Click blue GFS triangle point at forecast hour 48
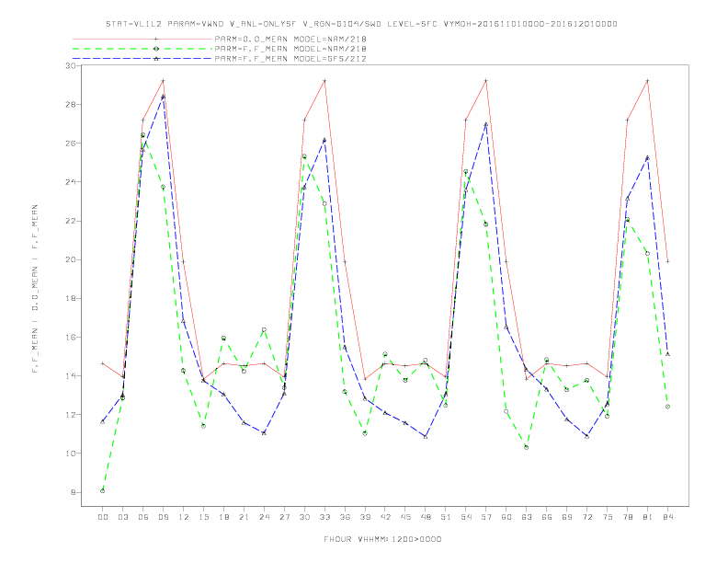This screenshot has width=728, height=563. [x=426, y=437]
